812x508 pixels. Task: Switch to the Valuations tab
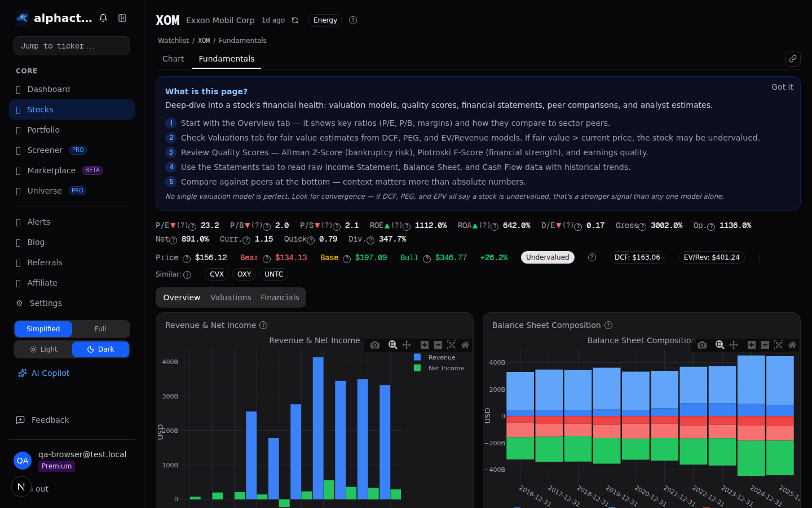[231, 297]
